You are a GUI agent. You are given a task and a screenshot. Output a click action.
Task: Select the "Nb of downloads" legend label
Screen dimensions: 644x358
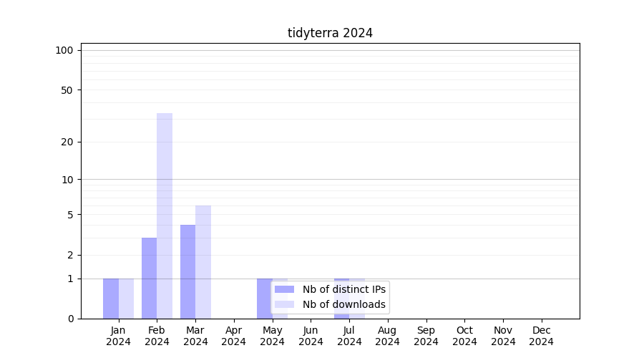pos(343,304)
